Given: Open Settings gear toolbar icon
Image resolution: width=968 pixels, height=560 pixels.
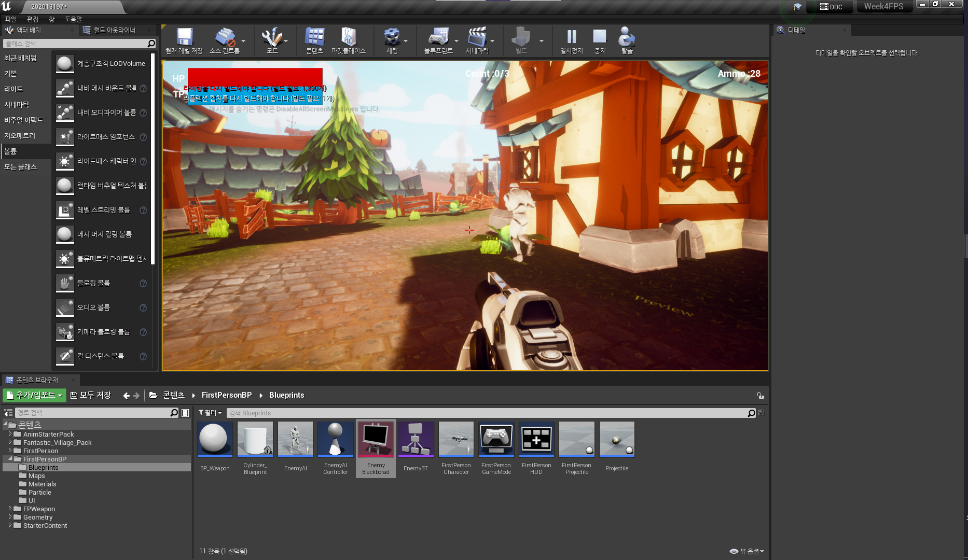Looking at the screenshot, I should [392, 40].
